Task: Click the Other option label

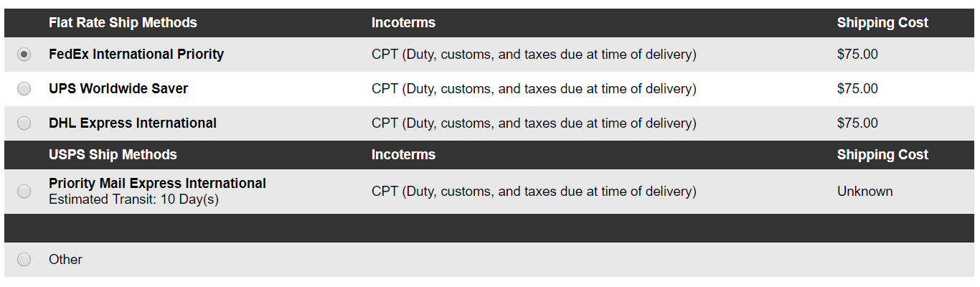Action: pyautogui.click(x=65, y=260)
